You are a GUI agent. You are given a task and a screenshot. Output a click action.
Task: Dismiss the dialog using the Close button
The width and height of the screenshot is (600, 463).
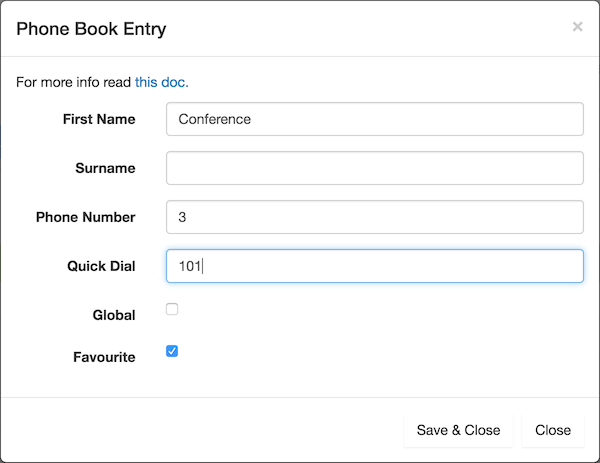(x=553, y=430)
